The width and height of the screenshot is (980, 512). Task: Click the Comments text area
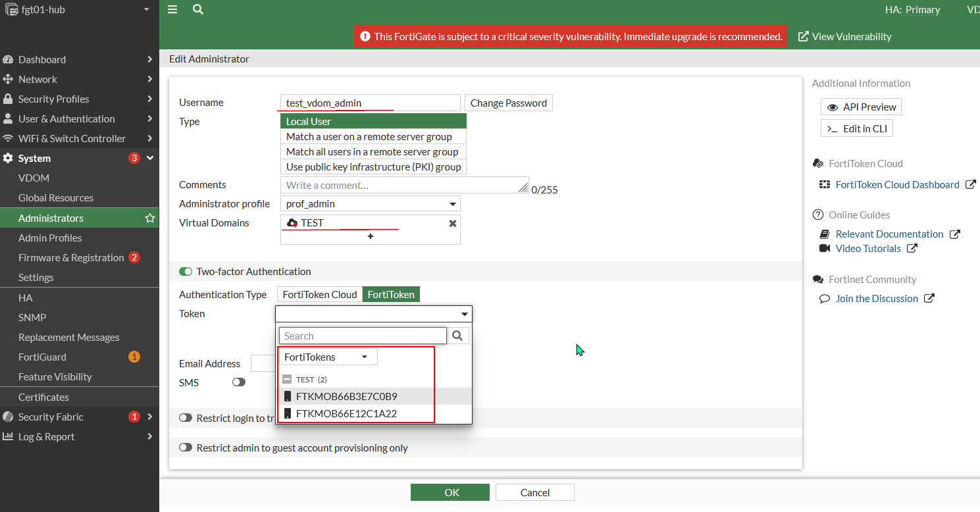click(x=405, y=185)
